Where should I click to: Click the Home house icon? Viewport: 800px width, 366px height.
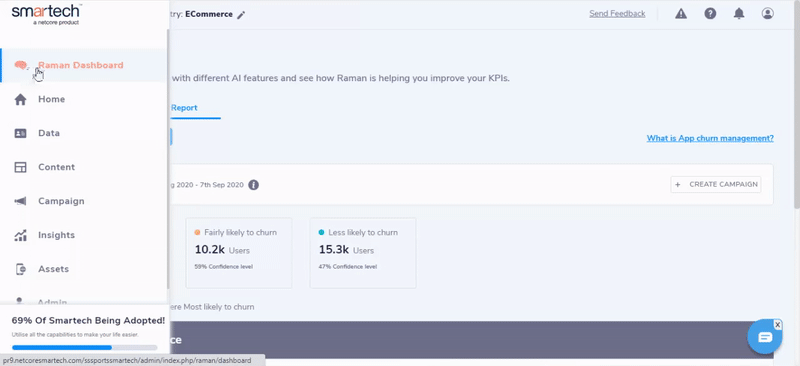coord(20,99)
